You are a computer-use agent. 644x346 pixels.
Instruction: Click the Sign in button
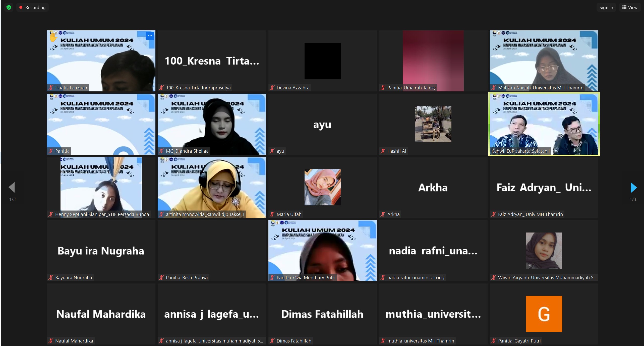coord(606,8)
